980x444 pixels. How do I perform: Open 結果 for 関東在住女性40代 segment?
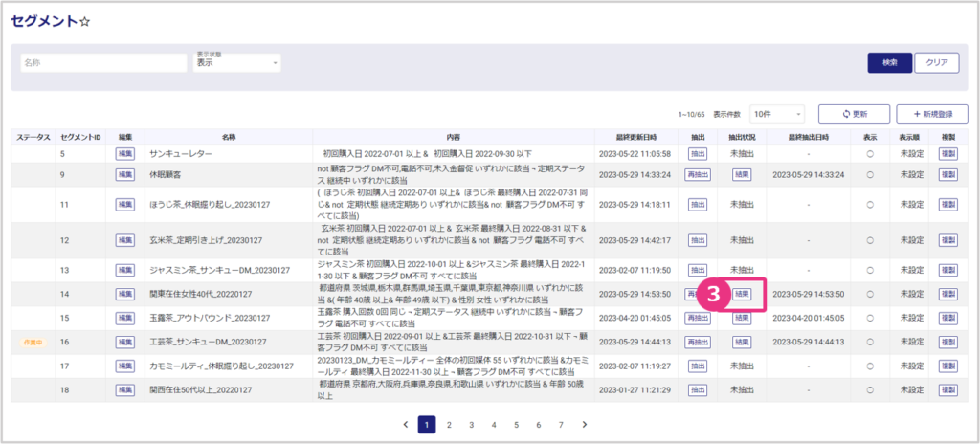point(743,294)
